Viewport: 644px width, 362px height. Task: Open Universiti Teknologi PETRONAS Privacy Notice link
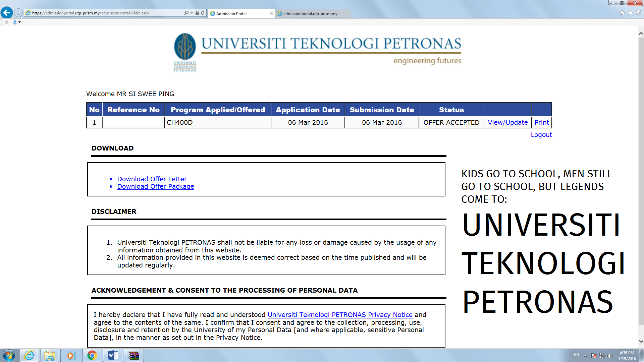pyautogui.click(x=340, y=315)
